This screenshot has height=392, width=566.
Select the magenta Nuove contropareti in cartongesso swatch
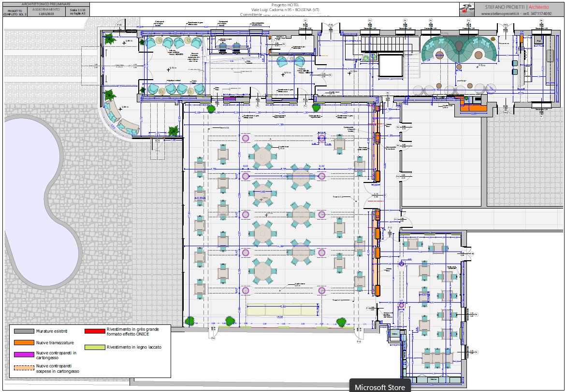pos(24,354)
